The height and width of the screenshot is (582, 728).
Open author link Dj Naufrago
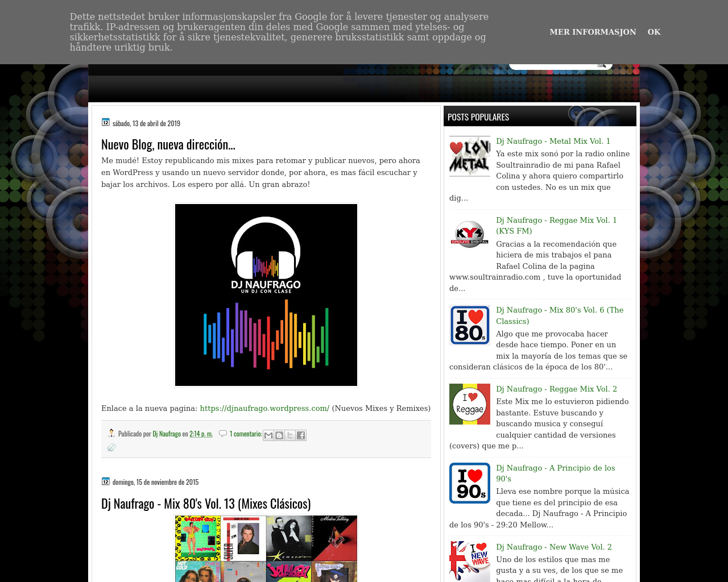pos(167,434)
